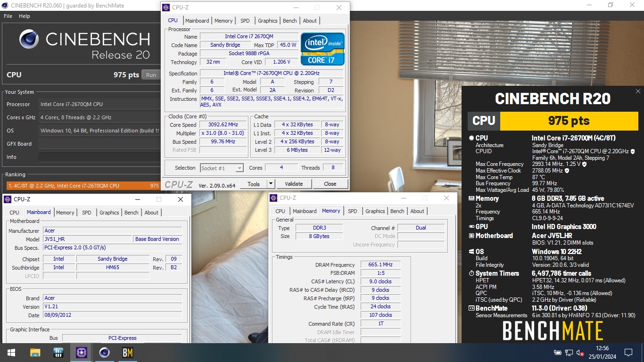Open the Bench tab in top CPU-Z

click(x=290, y=21)
